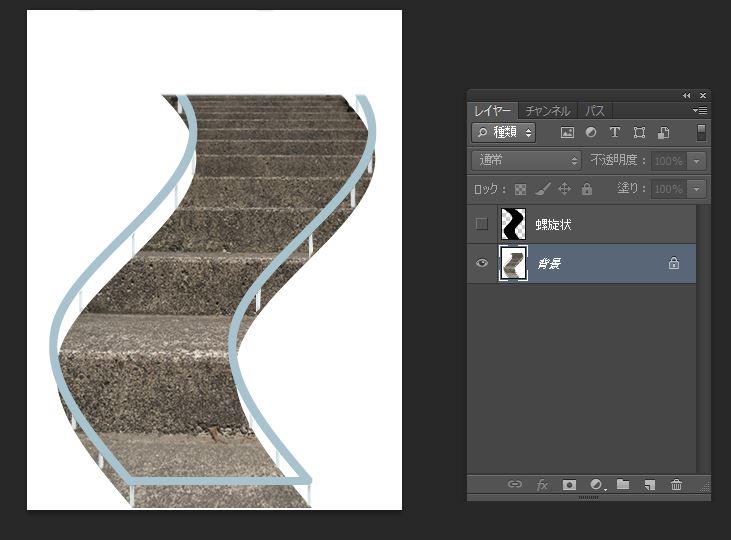The height and width of the screenshot is (540, 731).
Task: Filter layers by smart object type
Action: point(662,132)
